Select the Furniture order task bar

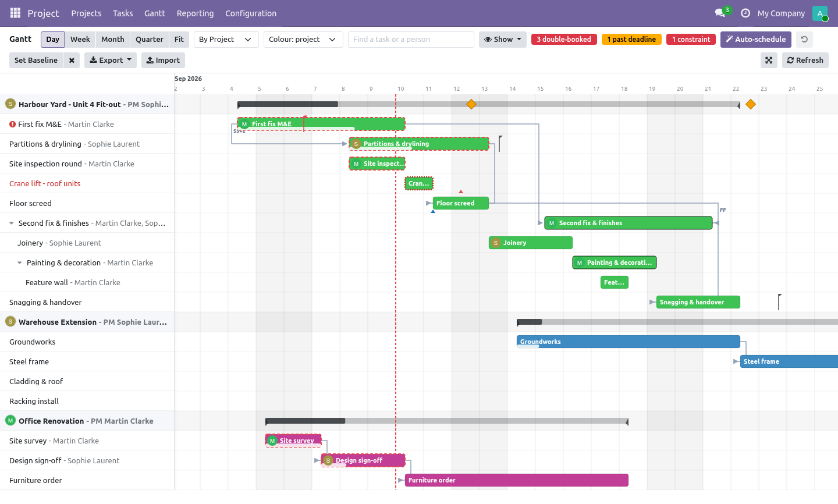(517, 480)
